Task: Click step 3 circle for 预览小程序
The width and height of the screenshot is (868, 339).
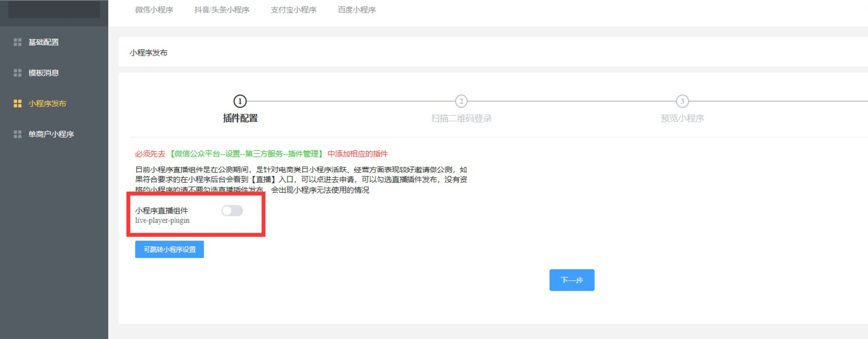Action: click(x=682, y=102)
